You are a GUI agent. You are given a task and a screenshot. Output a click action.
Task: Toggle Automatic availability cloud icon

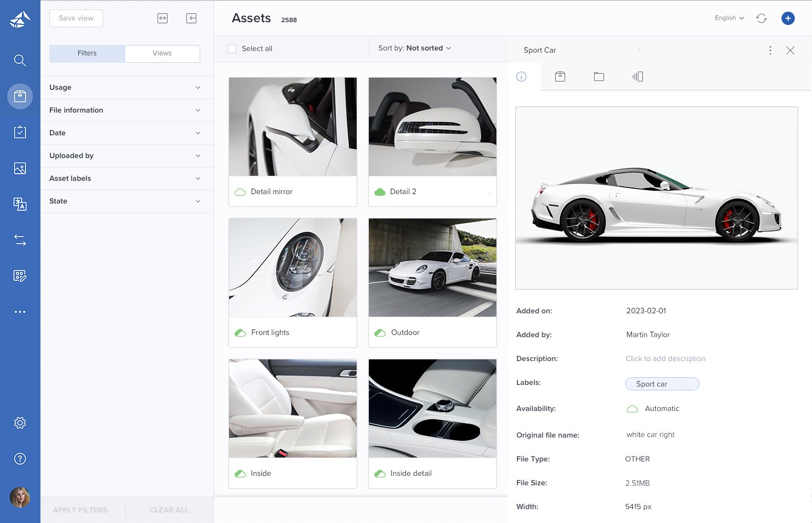[x=632, y=409]
